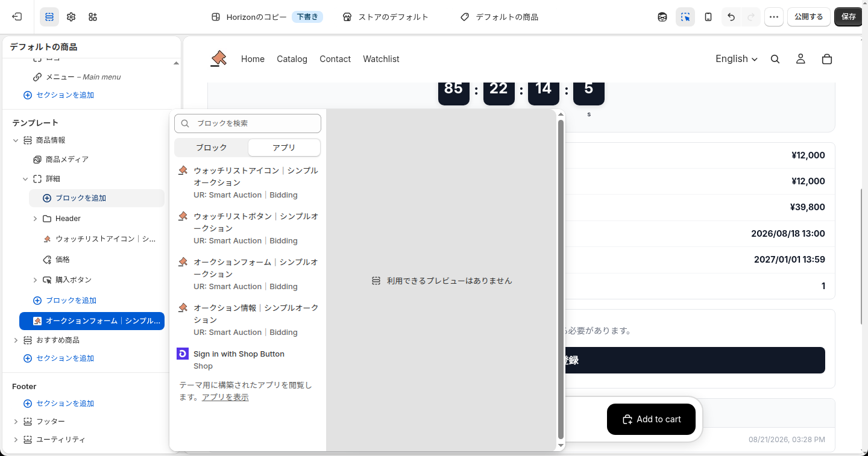Click the 公開する button
Screen dimensions: 868x456
click(x=808, y=17)
